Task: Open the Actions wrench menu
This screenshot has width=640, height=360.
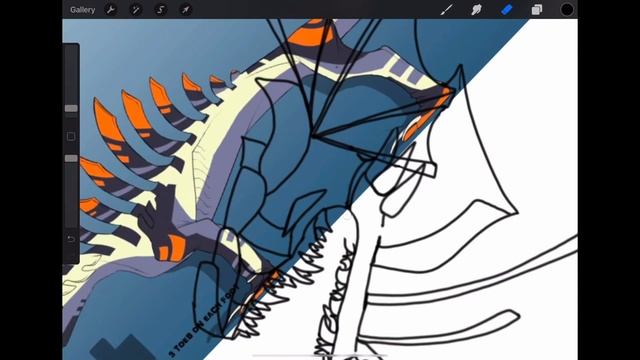Action: tap(111, 9)
